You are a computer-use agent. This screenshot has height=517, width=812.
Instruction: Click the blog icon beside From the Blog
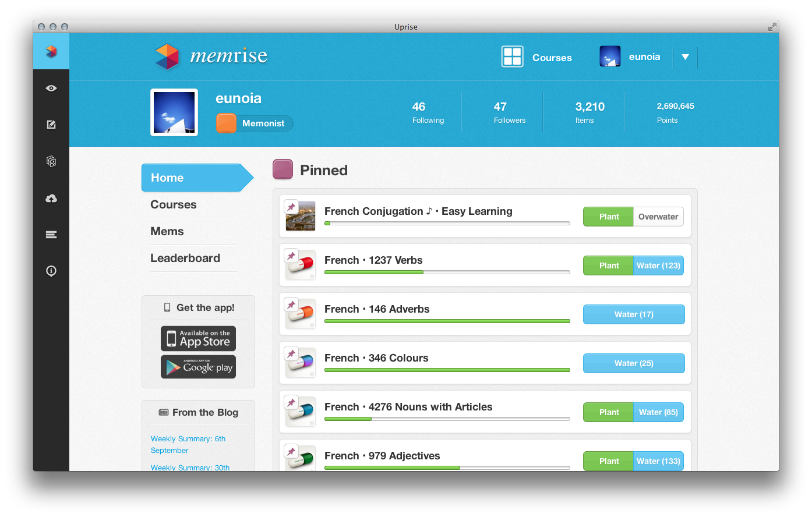pos(164,412)
